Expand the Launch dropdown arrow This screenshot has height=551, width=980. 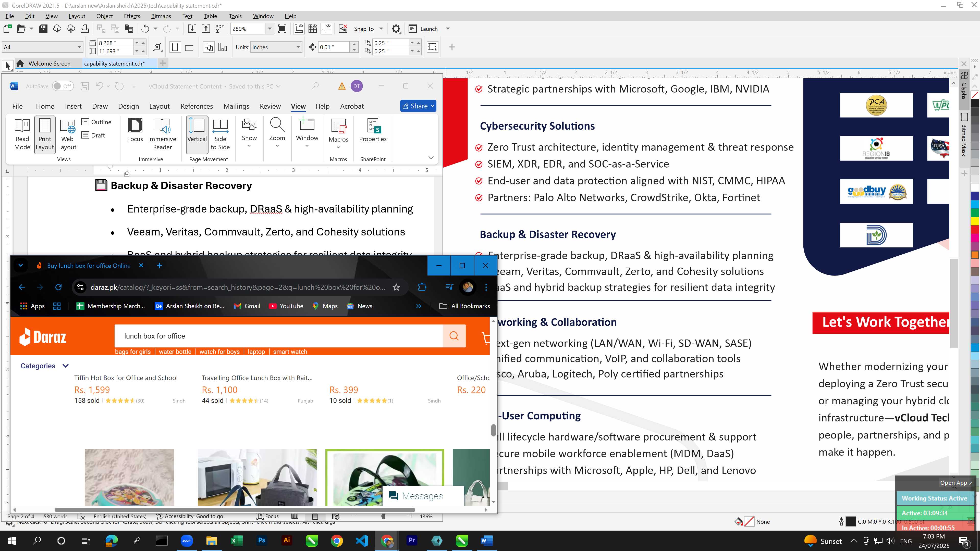click(448, 29)
